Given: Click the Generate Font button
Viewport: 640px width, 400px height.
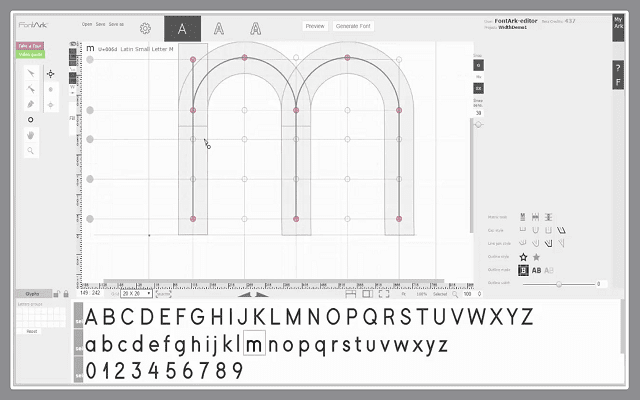Looking at the screenshot, I should pyautogui.click(x=353, y=26).
